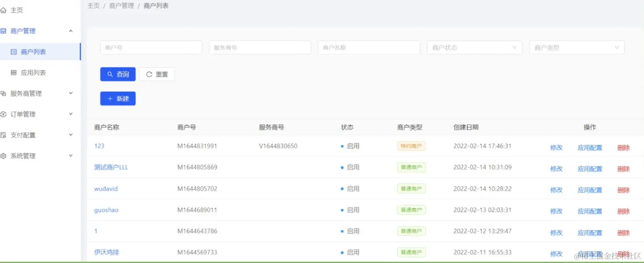644x263 pixels.
Task: Click date 2022-02-13 02:03:31
Action: click(482, 210)
